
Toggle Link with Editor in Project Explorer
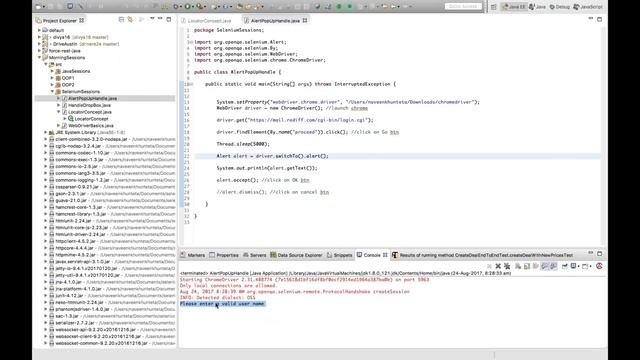tap(130, 20)
